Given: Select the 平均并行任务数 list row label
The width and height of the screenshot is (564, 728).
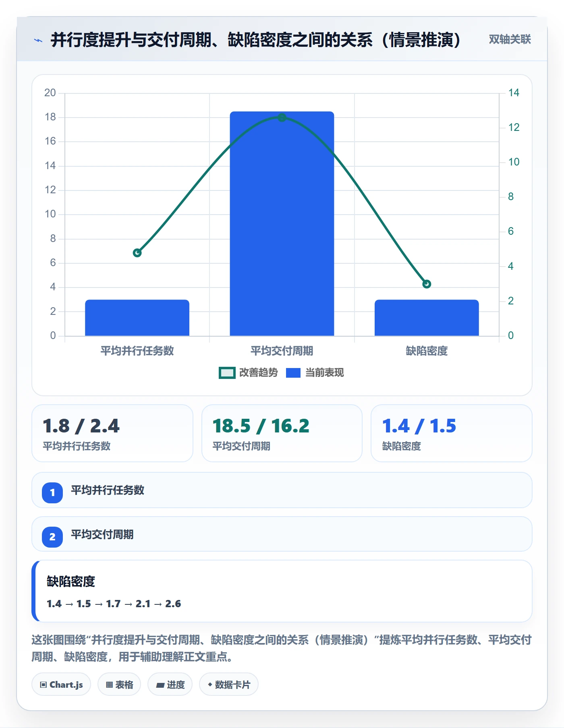Looking at the screenshot, I should [108, 490].
